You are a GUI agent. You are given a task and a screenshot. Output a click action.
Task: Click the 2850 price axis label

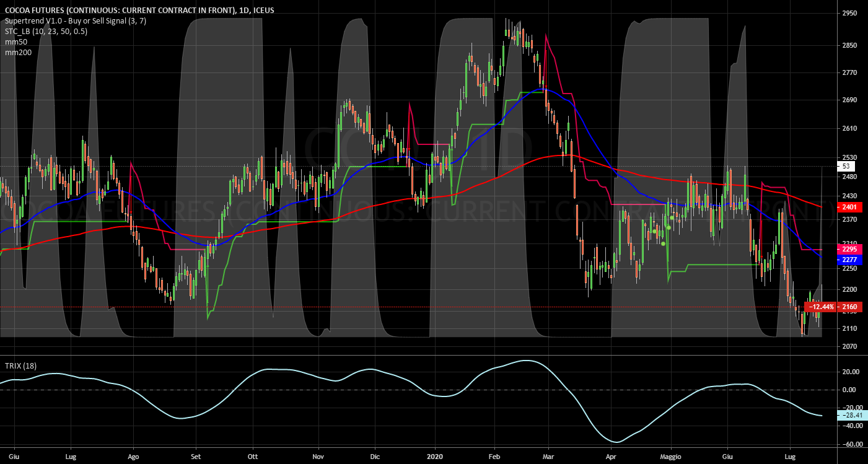[849, 45]
